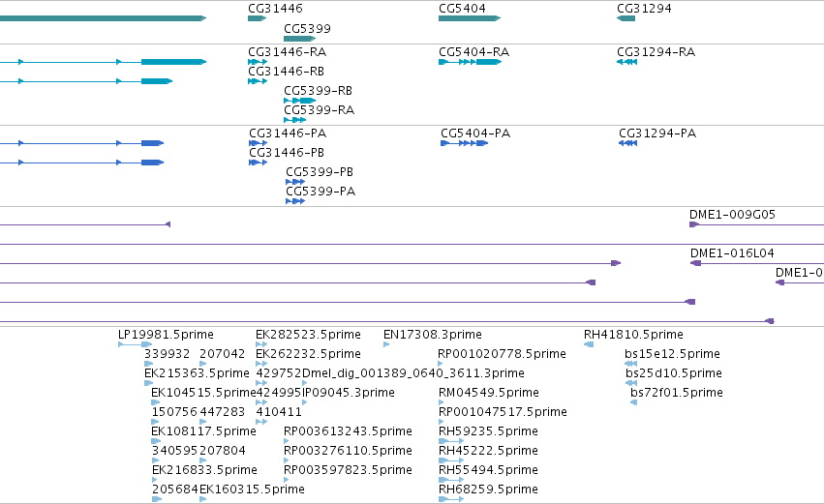Image resolution: width=824 pixels, height=504 pixels.
Task: Select EST EK282523.5prime
Action: (308, 335)
